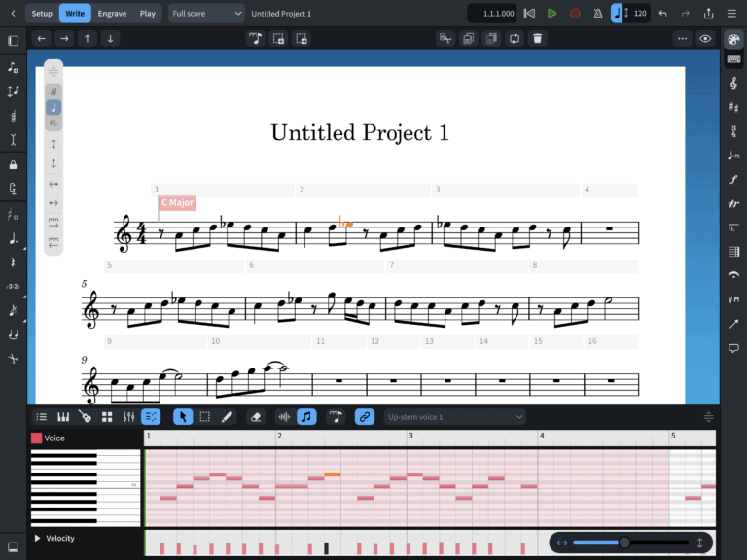Select the eraser tool in the lower toolbar
The image size is (747, 560).
[256, 416]
